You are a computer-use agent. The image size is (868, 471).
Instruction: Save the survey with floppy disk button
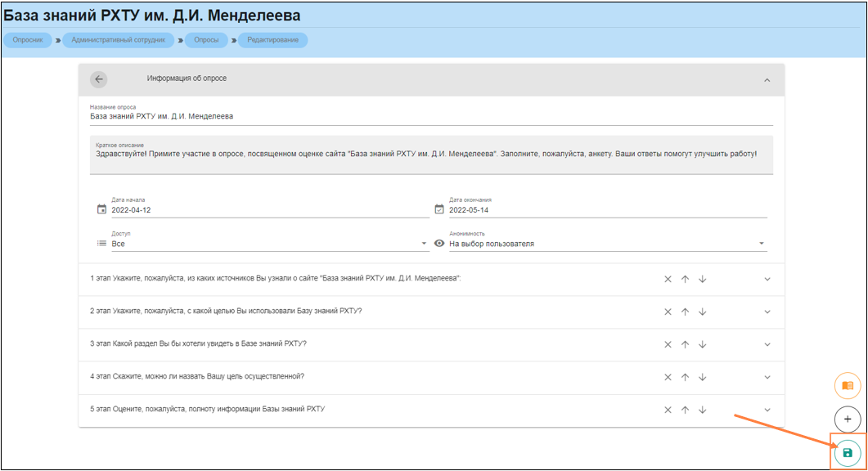click(x=848, y=453)
